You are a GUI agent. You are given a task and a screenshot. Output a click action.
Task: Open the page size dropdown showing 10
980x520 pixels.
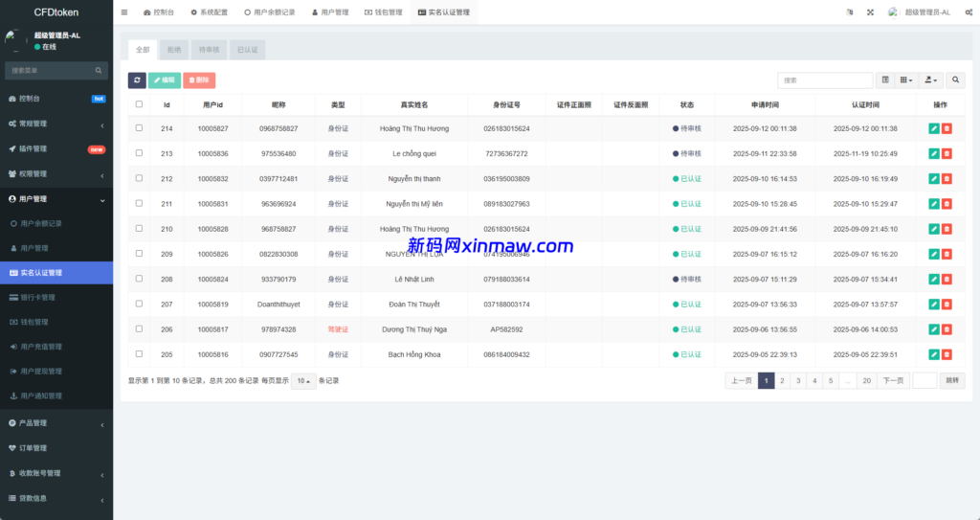tap(303, 380)
